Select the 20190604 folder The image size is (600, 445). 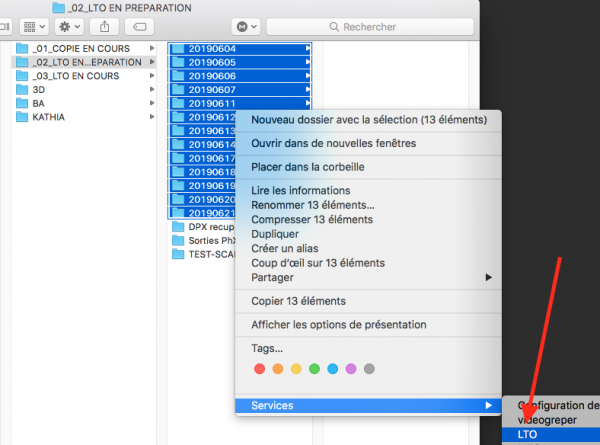[x=209, y=48]
